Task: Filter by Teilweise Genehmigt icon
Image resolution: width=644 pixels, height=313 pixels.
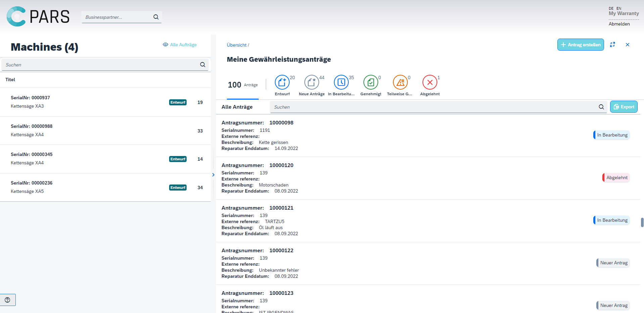Action: pos(400,83)
